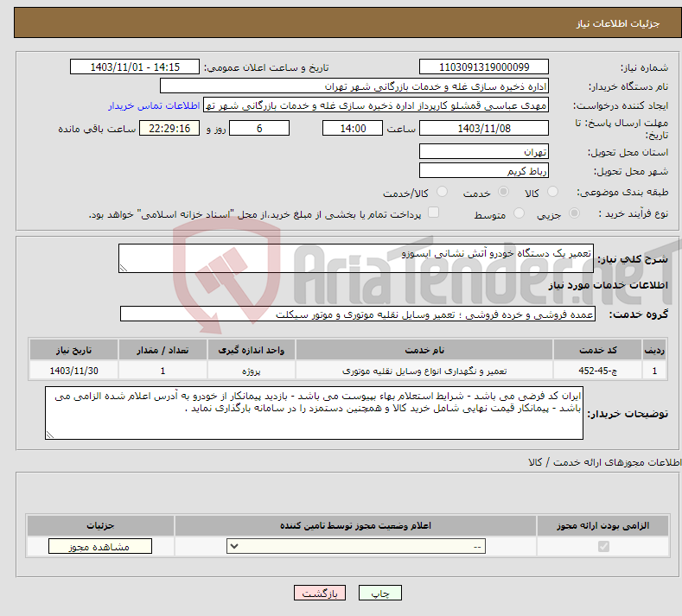Open the اطلاعات تماس خریدار link
Viewport: 682px width, 616px height.
pos(154,105)
